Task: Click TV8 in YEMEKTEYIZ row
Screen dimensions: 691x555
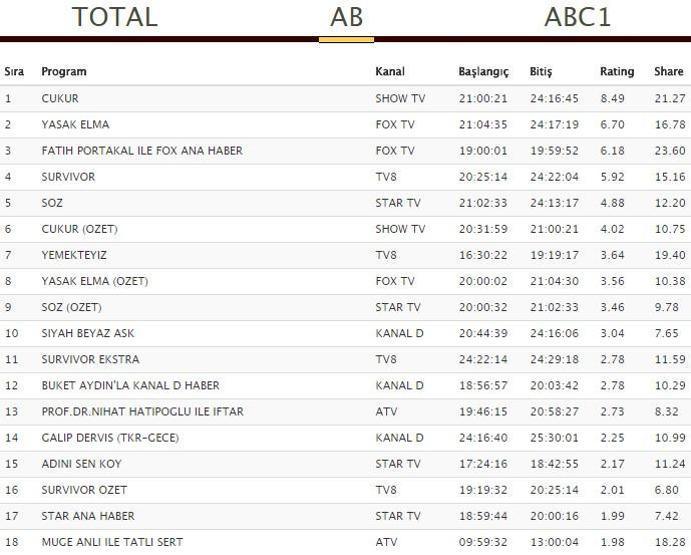Action: (386, 255)
